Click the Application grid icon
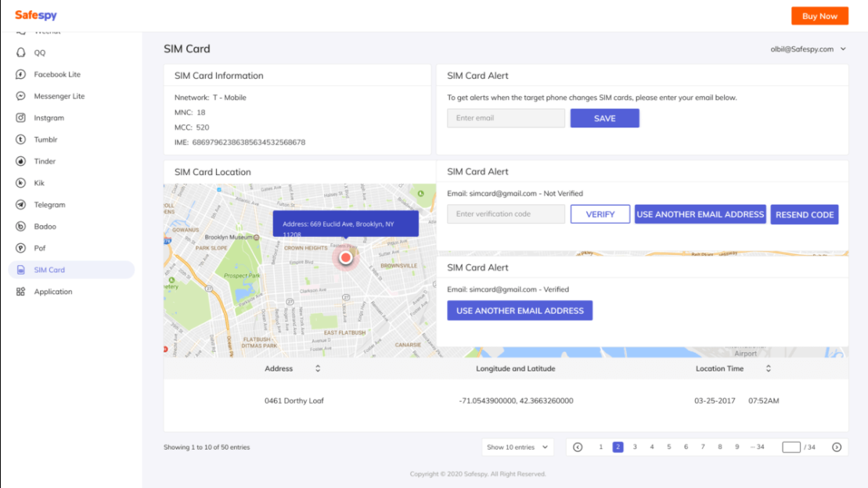 tap(20, 292)
